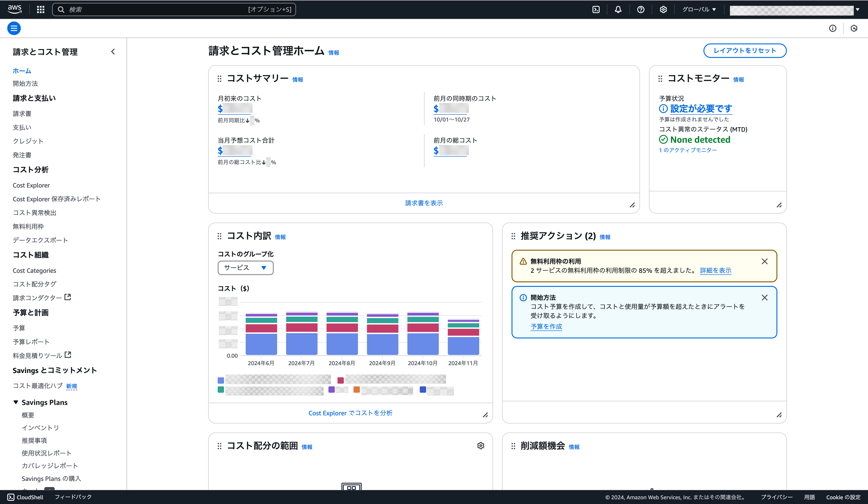Click the blue legend color swatch

point(221,380)
